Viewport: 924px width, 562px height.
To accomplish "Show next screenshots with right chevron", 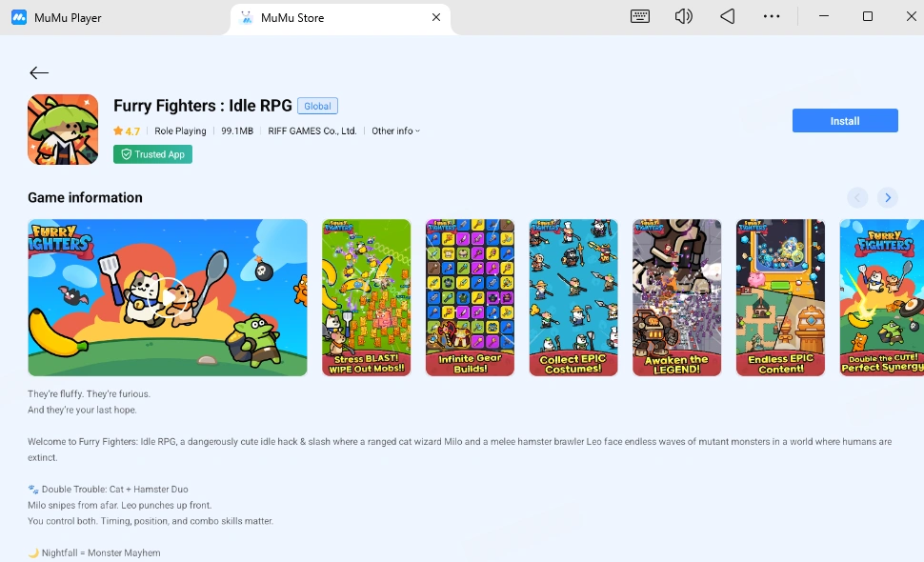I will coord(888,197).
